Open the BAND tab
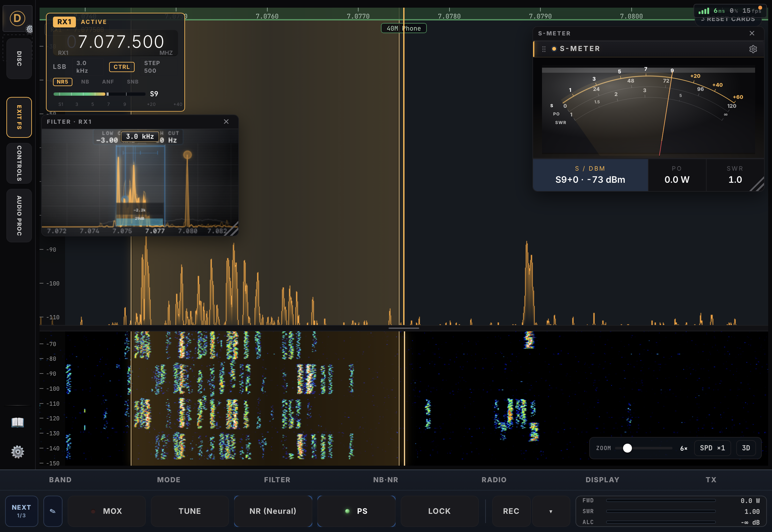Viewport: 772px width, 532px height. tap(60, 480)
